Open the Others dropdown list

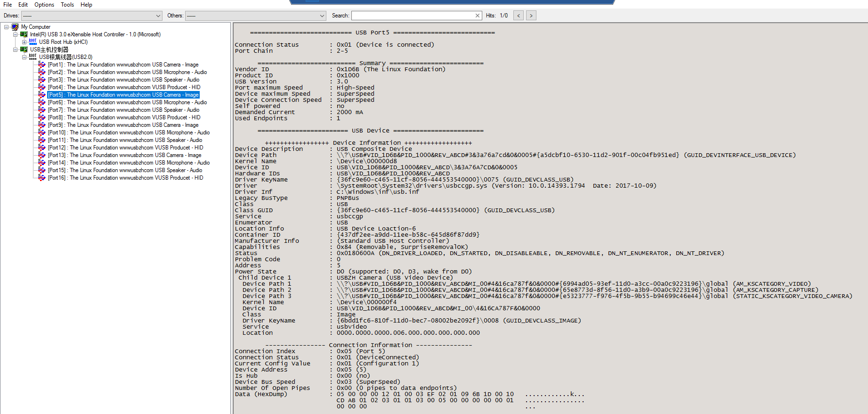(x=322, y=16)
